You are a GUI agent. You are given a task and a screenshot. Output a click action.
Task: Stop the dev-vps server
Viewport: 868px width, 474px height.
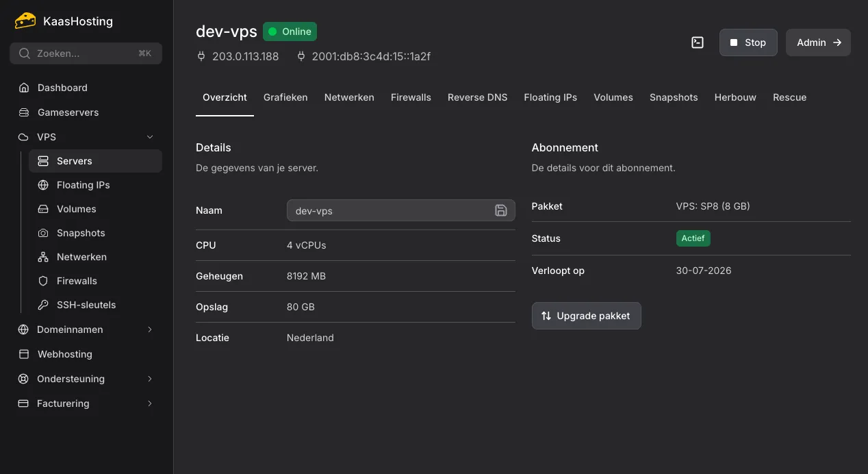748,42
